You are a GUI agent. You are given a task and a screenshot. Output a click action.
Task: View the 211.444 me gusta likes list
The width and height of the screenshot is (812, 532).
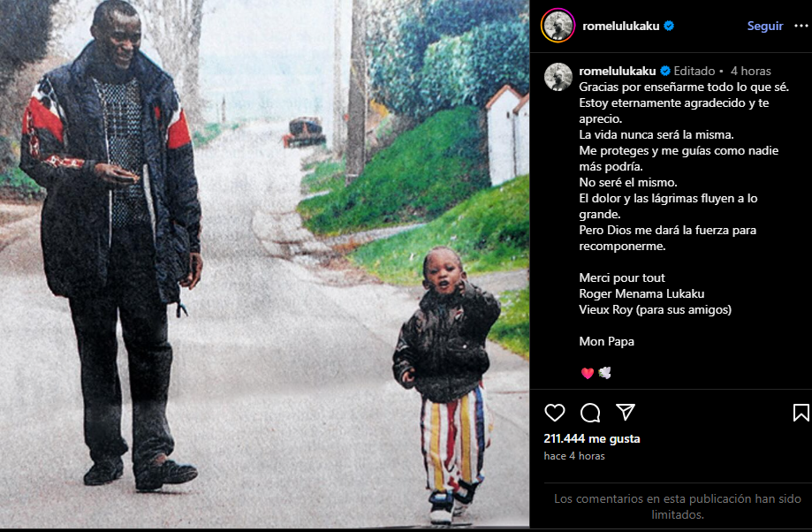coord(592,438)
